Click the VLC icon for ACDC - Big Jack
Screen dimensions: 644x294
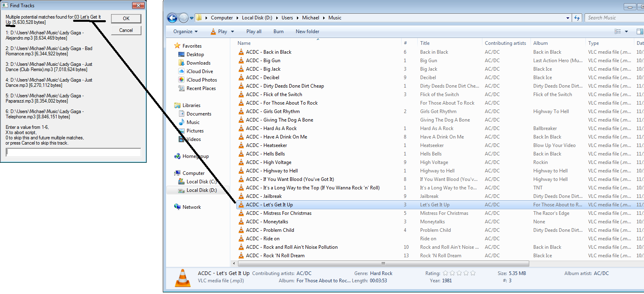click(241, 69)
